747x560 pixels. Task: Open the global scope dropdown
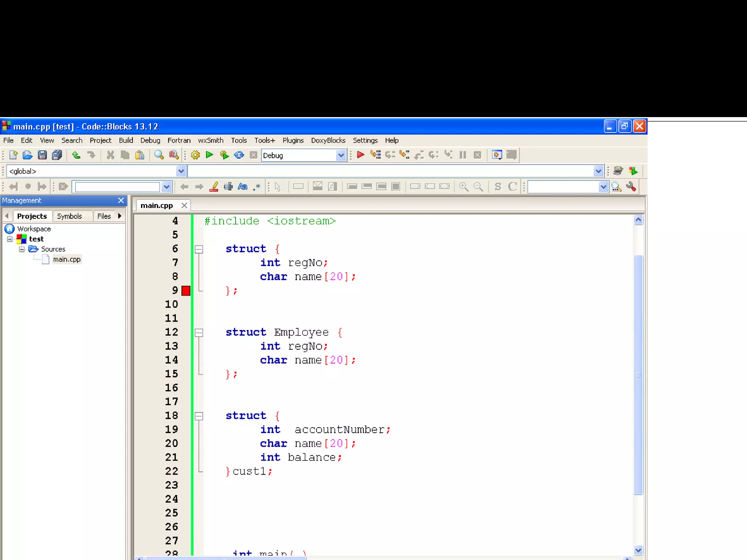pos(181,171)
